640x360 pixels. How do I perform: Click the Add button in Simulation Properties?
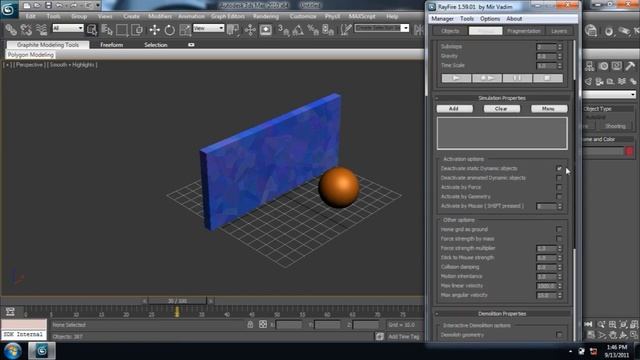click(455, 109)
